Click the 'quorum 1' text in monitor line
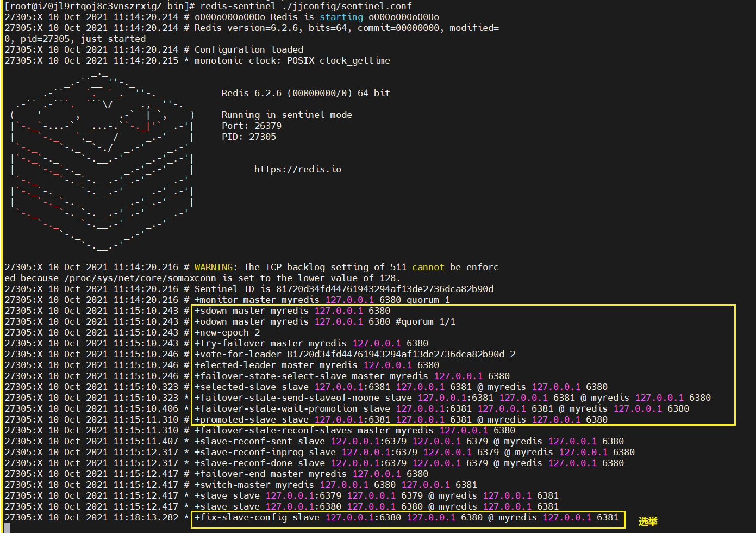The image size is (756, 533). pos(428,300)
